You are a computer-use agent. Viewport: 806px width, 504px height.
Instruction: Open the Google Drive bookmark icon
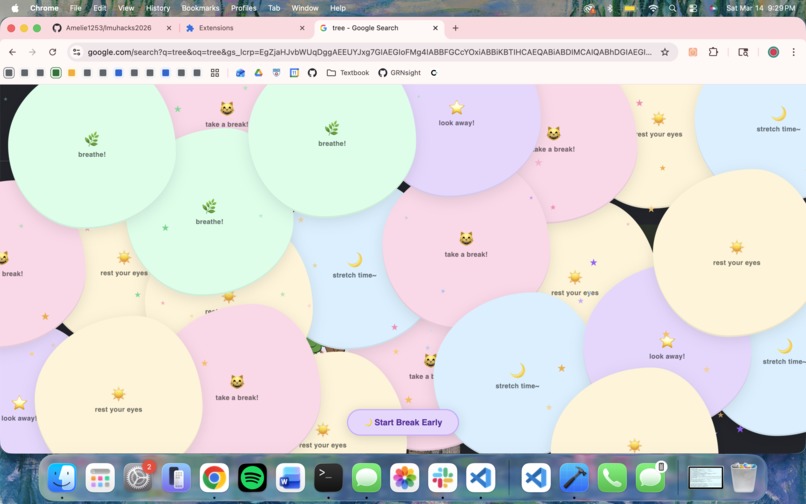pos(259,73)
